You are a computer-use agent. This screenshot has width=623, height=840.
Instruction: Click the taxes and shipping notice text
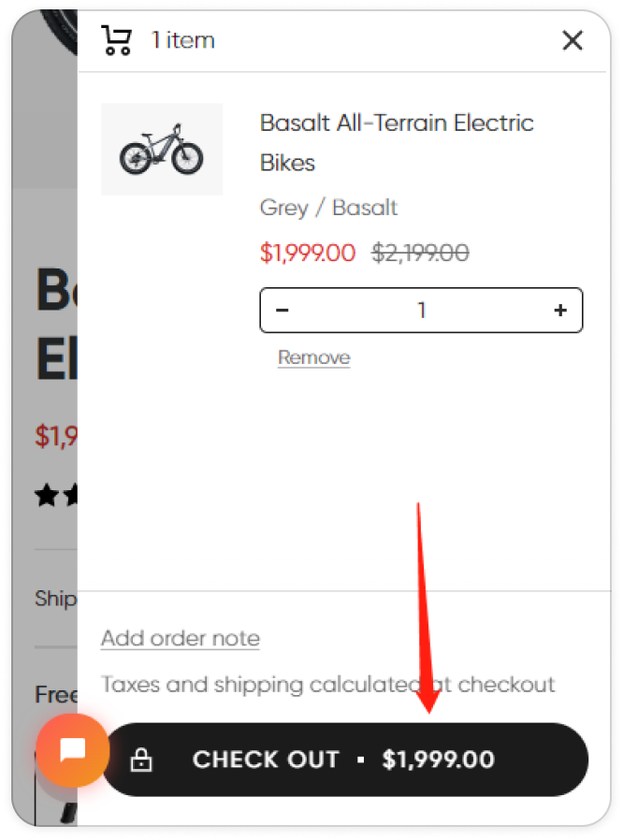[x=327, y=685]
